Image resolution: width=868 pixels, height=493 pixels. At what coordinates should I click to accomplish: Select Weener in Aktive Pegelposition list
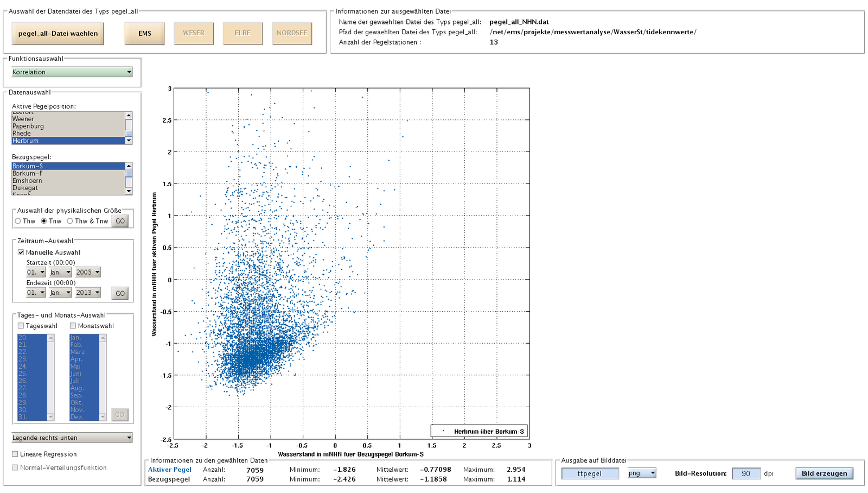68,119
